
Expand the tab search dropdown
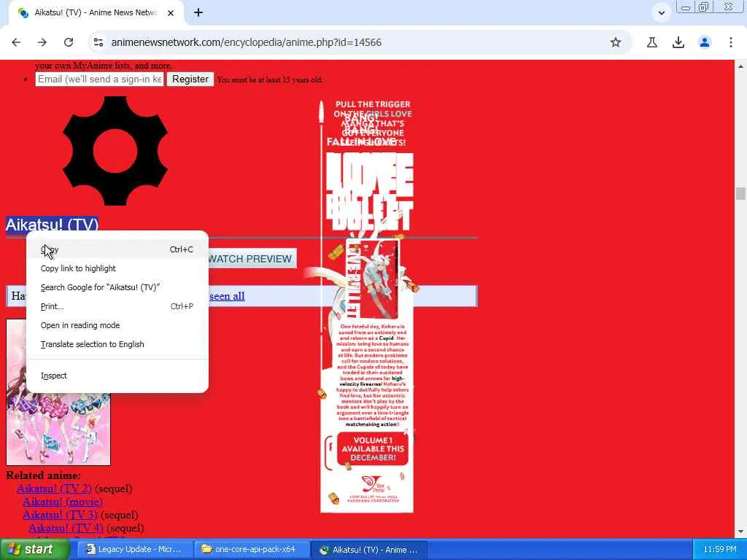point(661,13)
